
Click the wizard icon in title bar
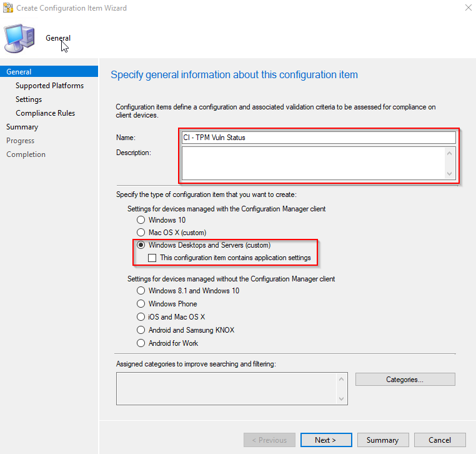[x=8, y=8]
